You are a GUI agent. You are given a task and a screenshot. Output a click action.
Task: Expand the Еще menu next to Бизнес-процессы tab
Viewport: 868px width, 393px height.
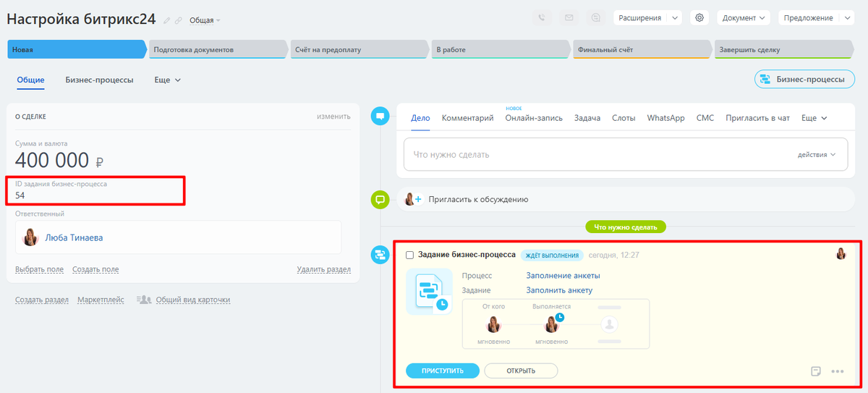[x=167, y=80]
